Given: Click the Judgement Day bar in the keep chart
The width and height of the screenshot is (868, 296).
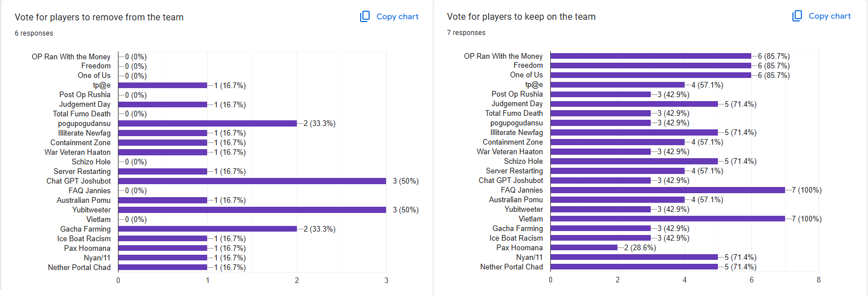Looking at the screenshot, I should tap(634, 104).
